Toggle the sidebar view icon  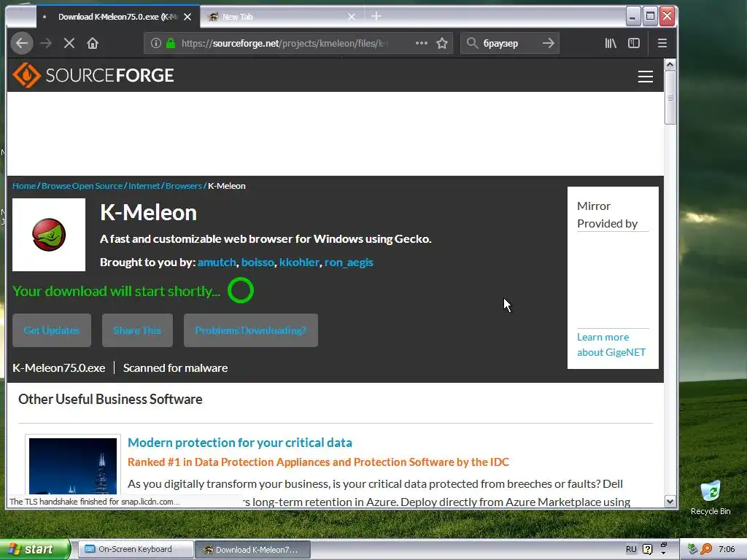[x=634, y=43]
